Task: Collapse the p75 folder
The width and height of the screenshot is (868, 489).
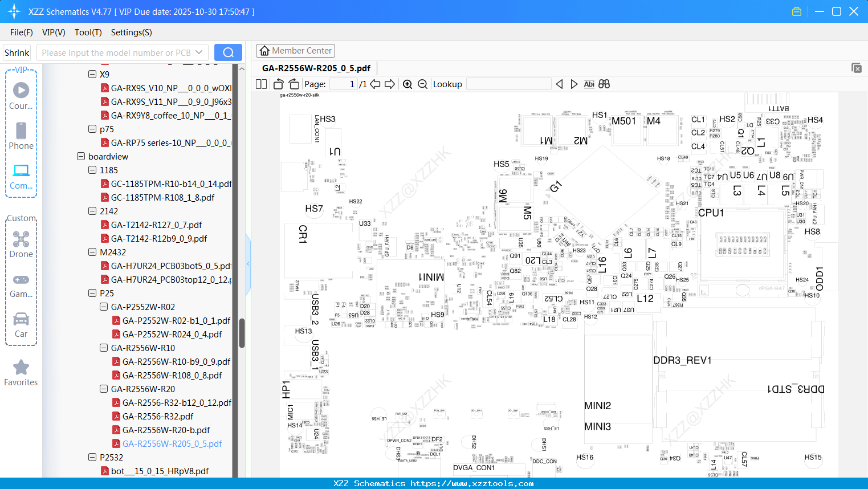Action: point(92,129)
